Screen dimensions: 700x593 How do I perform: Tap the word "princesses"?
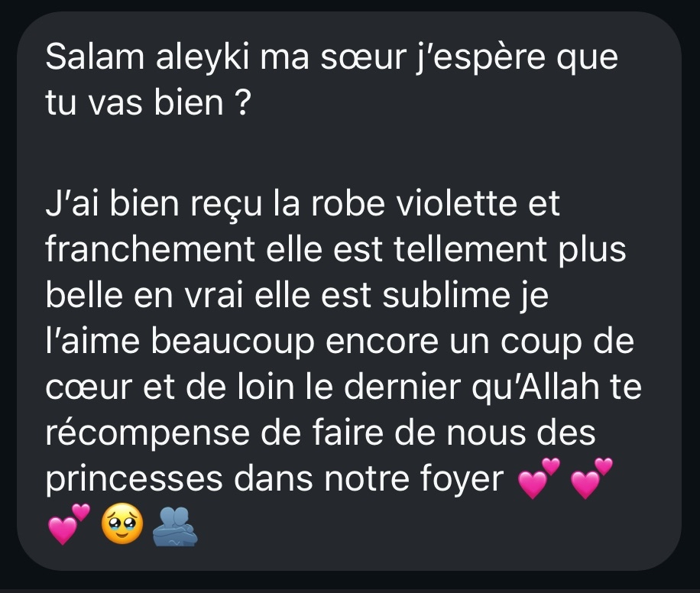pos(134,480)
